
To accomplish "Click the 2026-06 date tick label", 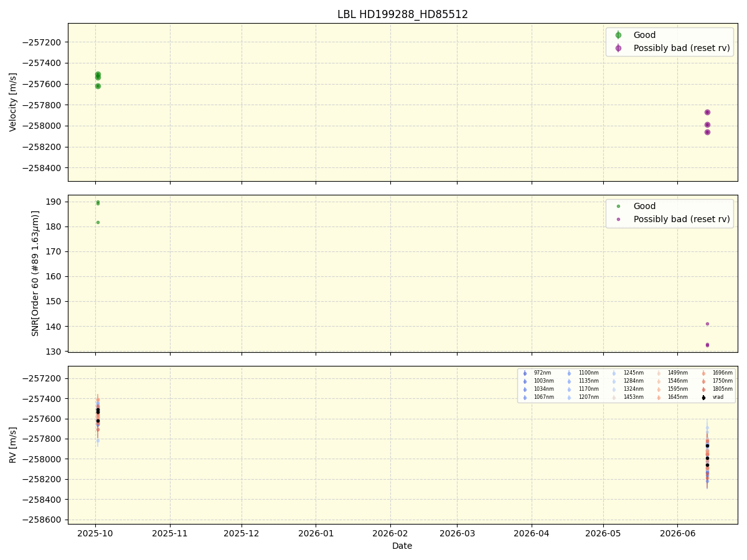I will [x=677, y=533].
